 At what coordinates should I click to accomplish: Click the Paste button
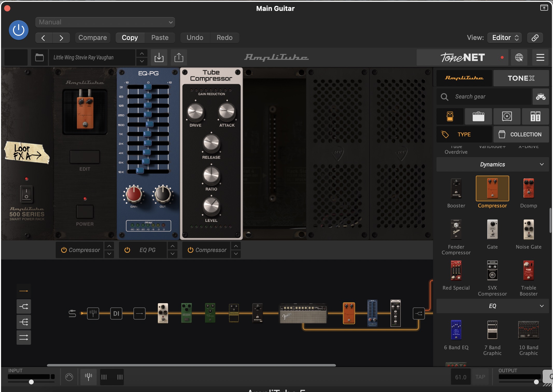[160, 38]
